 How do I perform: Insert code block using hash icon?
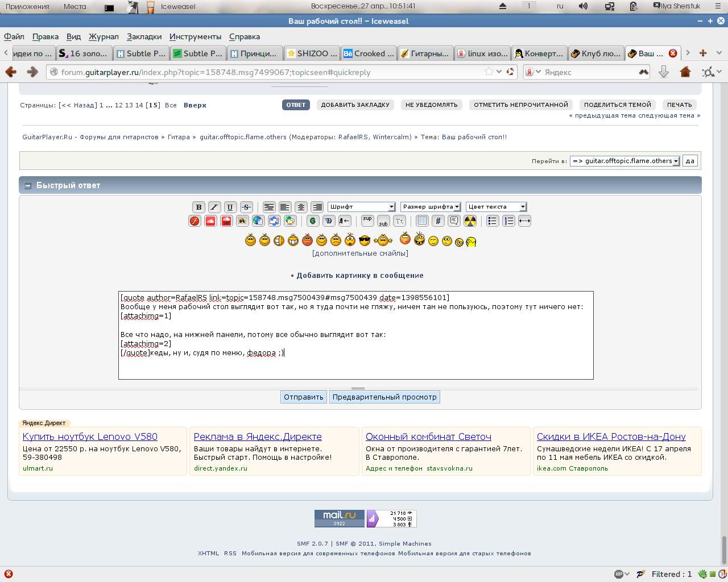point(438,221)
